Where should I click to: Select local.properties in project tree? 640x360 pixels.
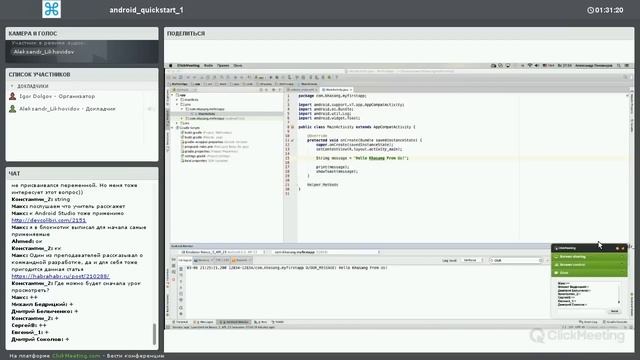point(204,160)
